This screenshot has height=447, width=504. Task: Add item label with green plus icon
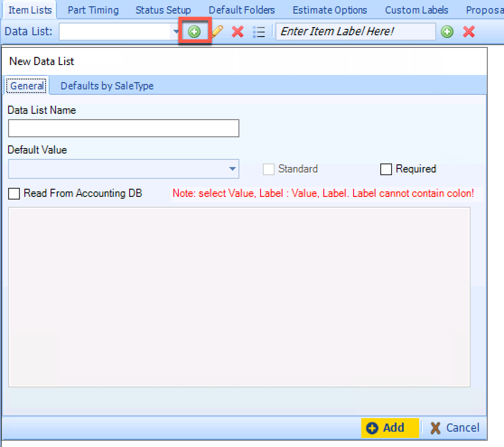click(x=447, y=32)
